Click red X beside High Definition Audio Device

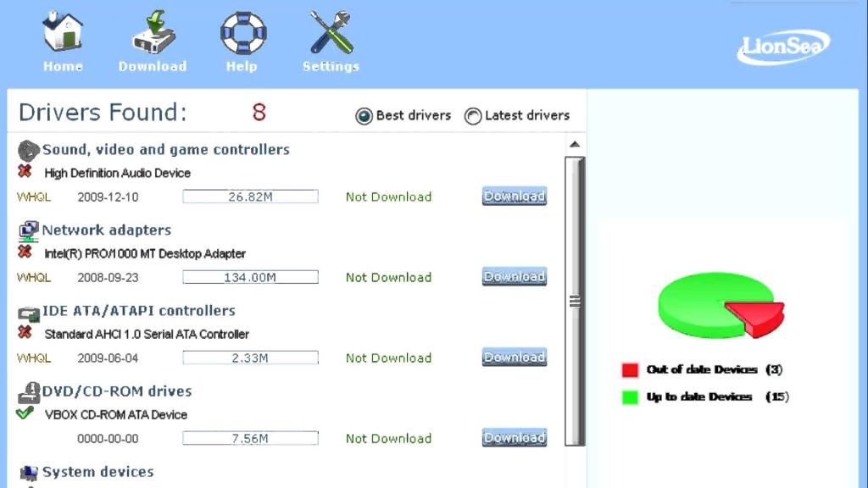point(25,172)
